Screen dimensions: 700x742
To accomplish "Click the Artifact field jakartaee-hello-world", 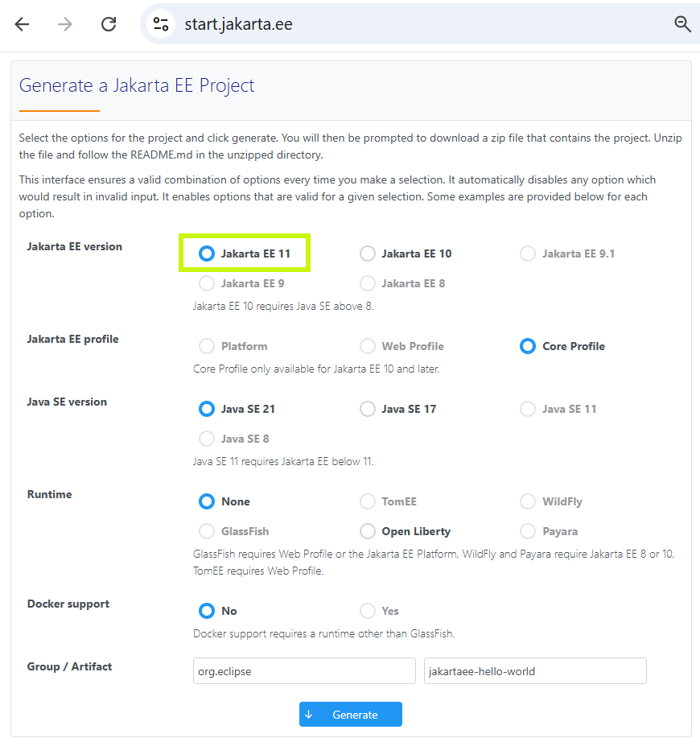I will click(535, 671).
